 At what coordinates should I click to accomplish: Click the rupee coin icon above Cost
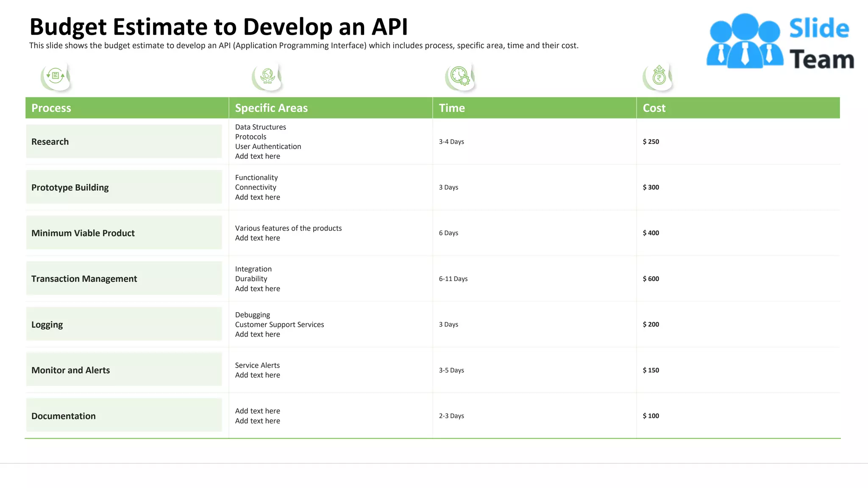[x=658, y=76]
